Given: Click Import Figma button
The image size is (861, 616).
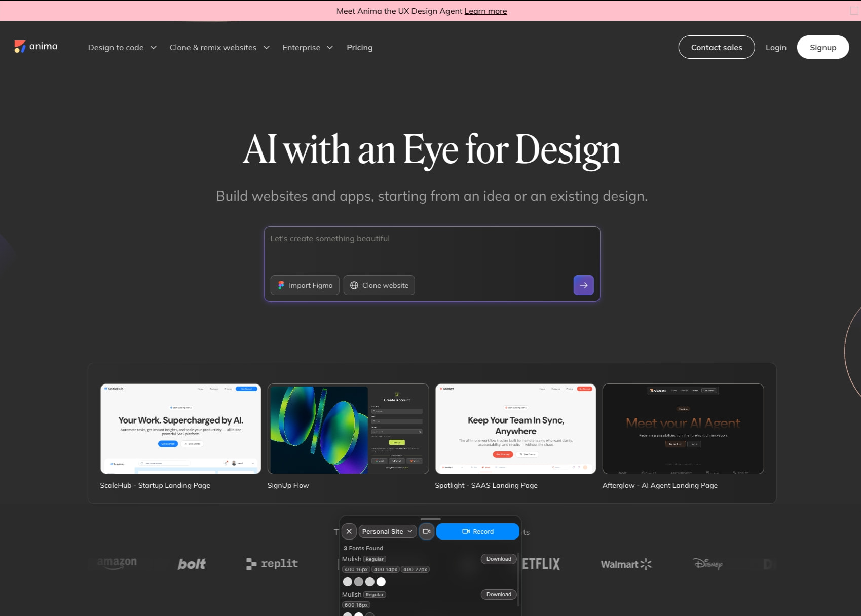Looking at the screenshot, I should coord(305,285).
